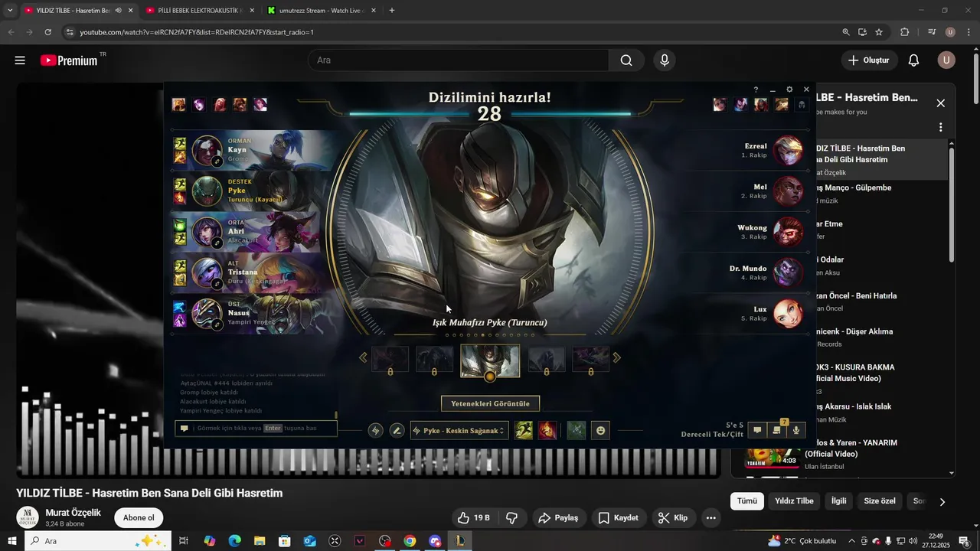The height and width of the screenshot is (551, 980).
Task: Like the video (19 B)
Action: coord(473,518)
